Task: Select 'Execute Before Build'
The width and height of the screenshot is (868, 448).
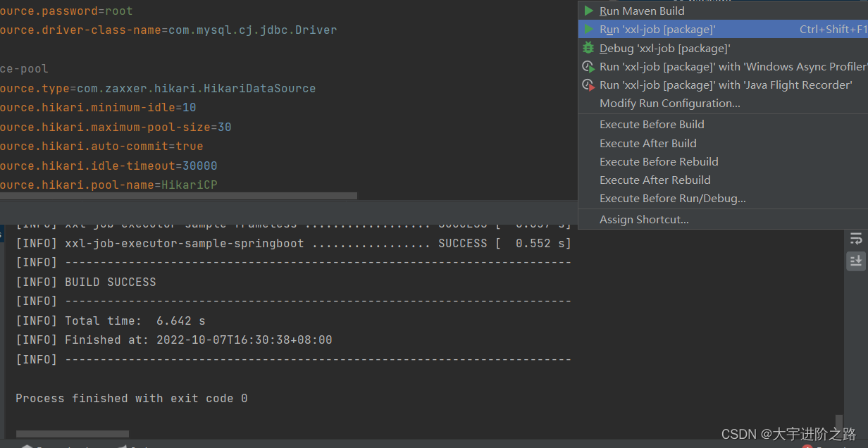Action: (651, 124)
